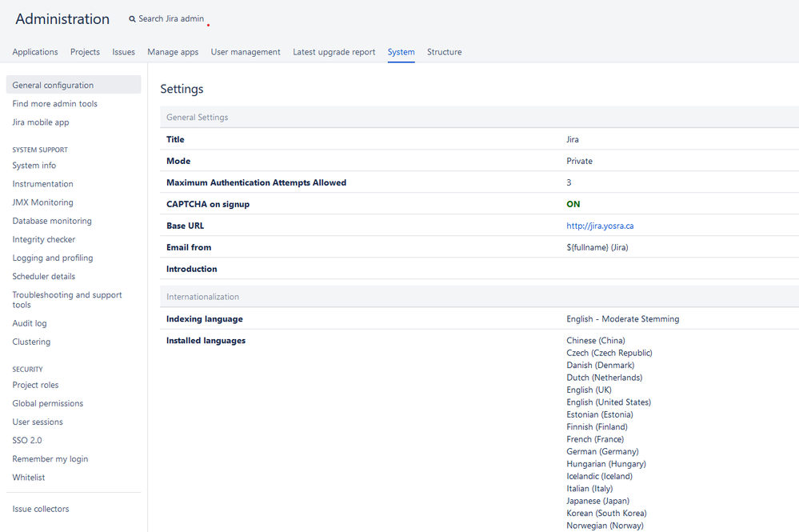This screenshot has height=532, width=799.
Task: Select French (France) language entry
Action: [x=595, y=439]
